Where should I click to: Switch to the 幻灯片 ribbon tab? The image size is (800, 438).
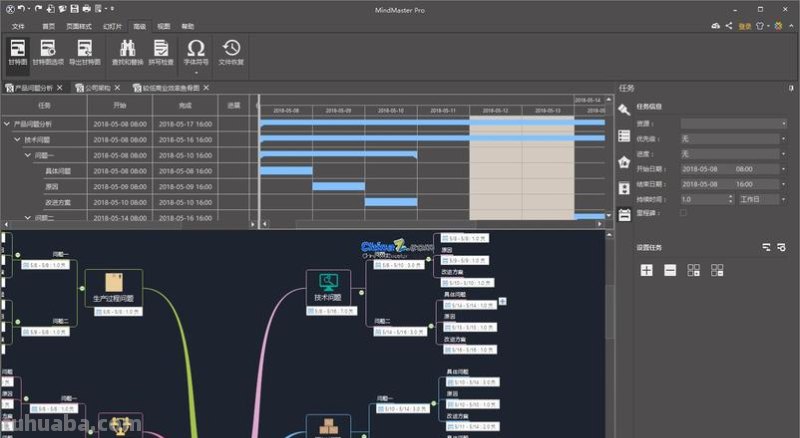[112, 26]
